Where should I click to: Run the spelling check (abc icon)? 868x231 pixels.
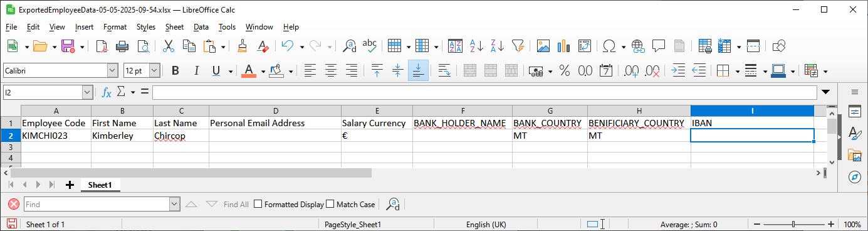pyautogui.click(x=370, y=46)
